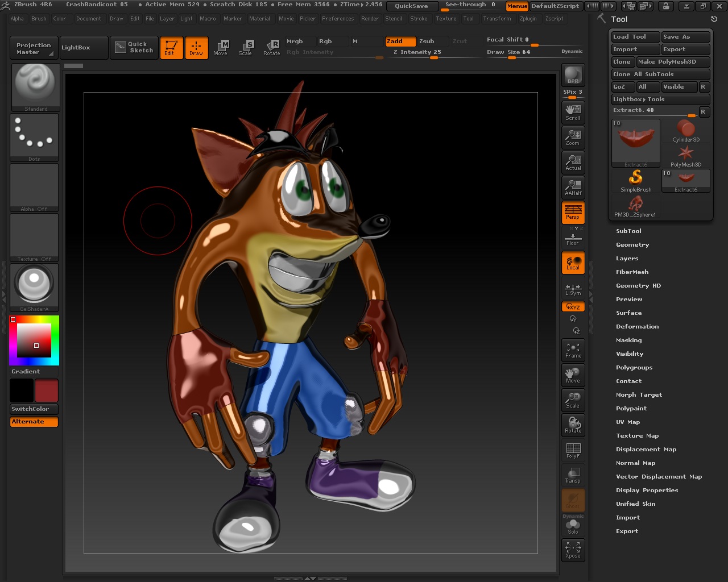Open the Zplugin menu
This screenshot has width=728, height=582.
pos(528,19)
